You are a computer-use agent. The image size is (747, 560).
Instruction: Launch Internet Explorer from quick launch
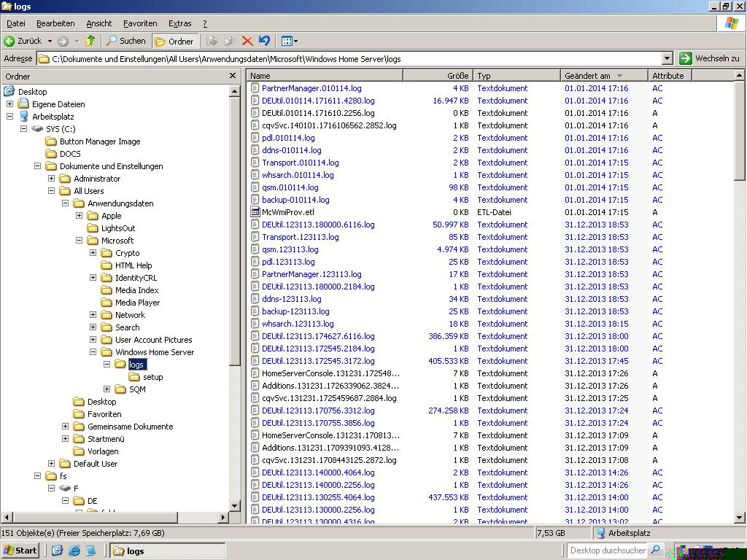click(x=74, y=551)
